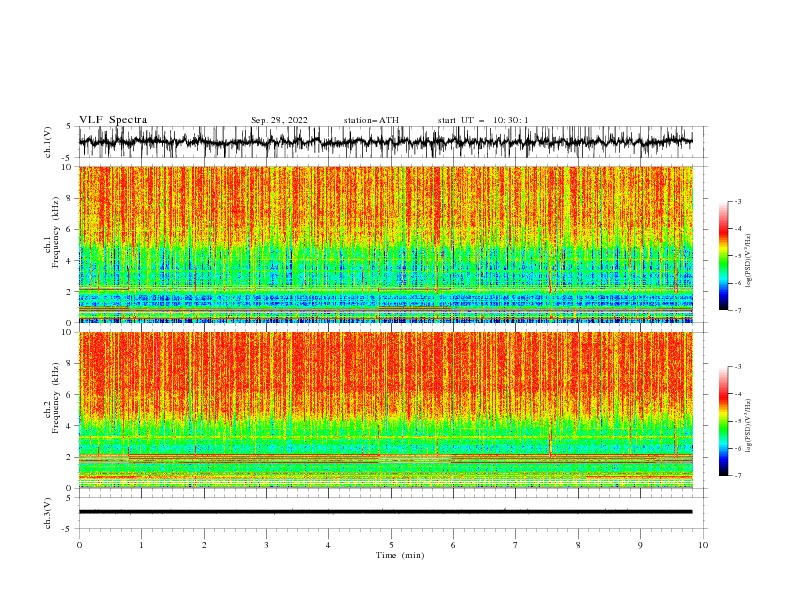This screenshot has height=612, width=792.
Task: Click the ch.1 "log(PSD)(V²/Hz)" color bar label
Action: point(749,261)
